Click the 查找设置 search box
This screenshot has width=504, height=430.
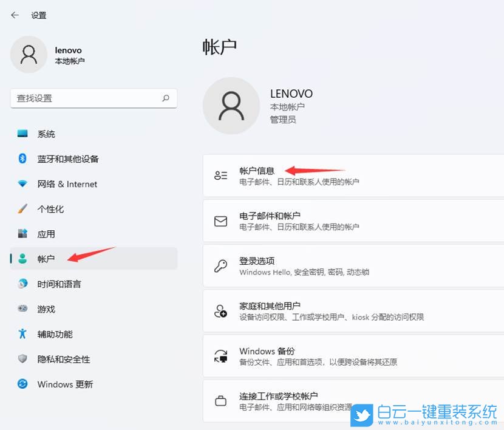click(94, 98)
